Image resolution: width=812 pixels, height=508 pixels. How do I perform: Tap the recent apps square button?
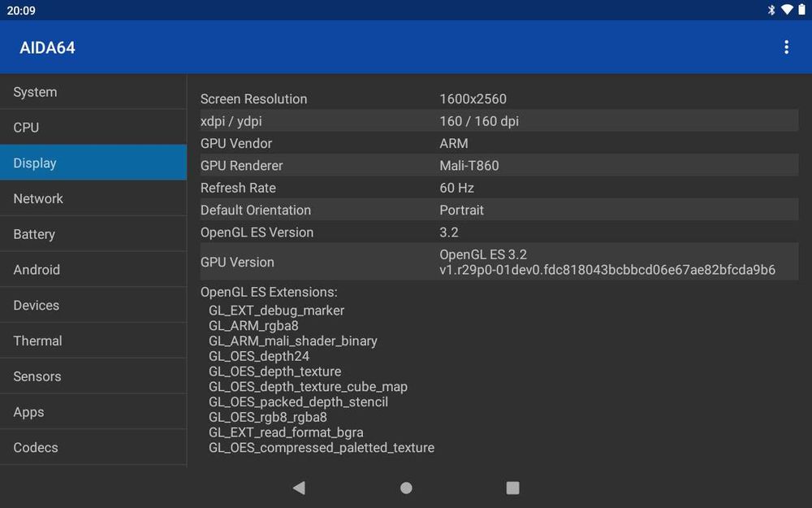pyautogui.click(x=512, y=488)
